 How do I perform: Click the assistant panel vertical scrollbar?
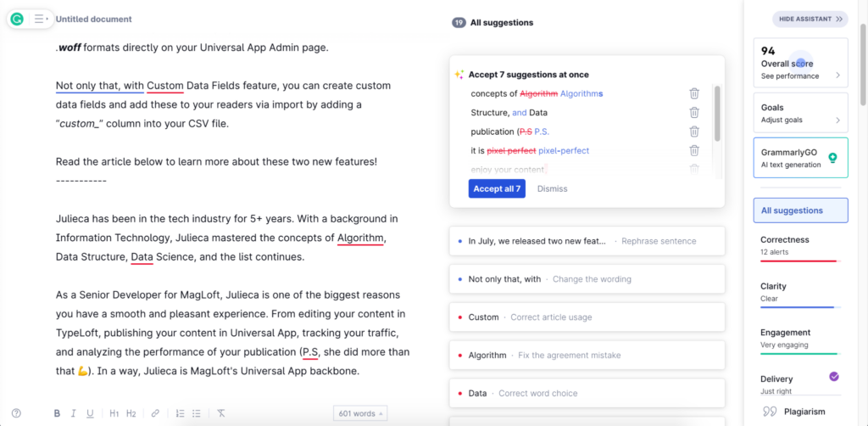click(863, 64)
